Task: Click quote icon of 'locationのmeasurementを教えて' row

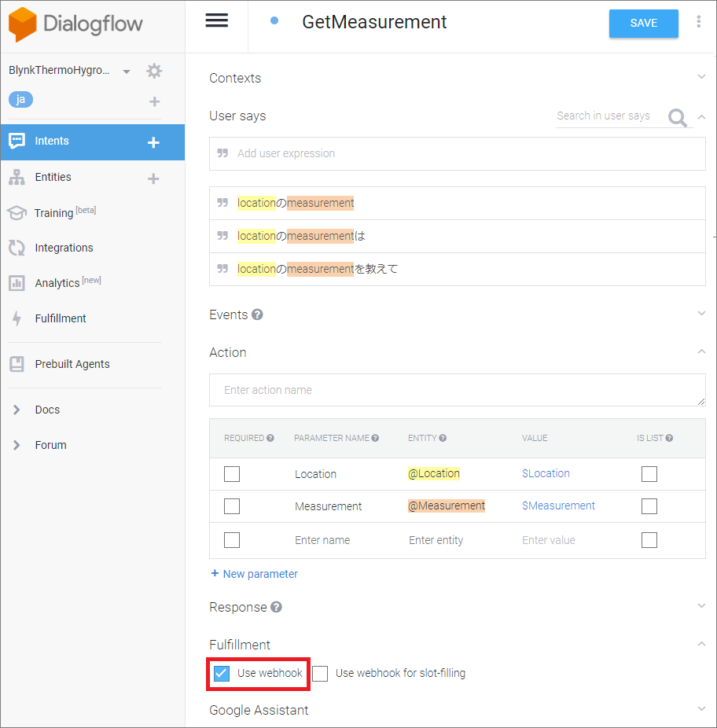Action: click(x=223, y=268)
